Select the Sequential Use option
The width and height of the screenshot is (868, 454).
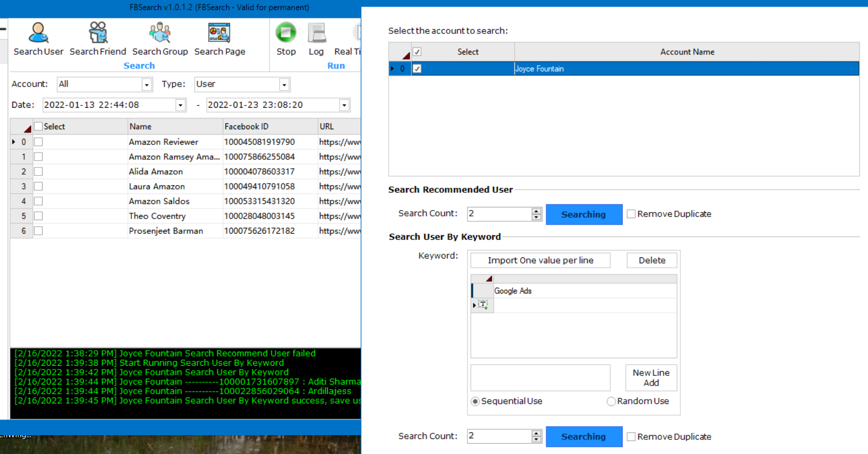[x=475, y=401]
